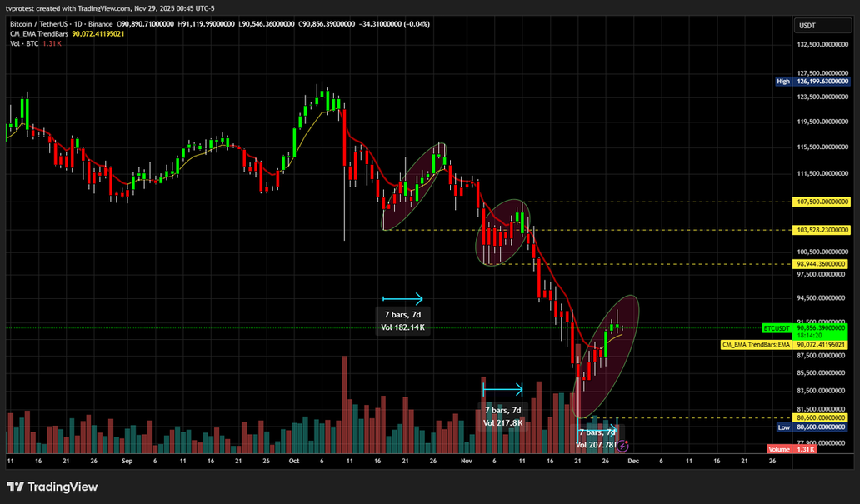
Task: Click the 103,528.23 horizontal level label
Action: click(822, 230)
